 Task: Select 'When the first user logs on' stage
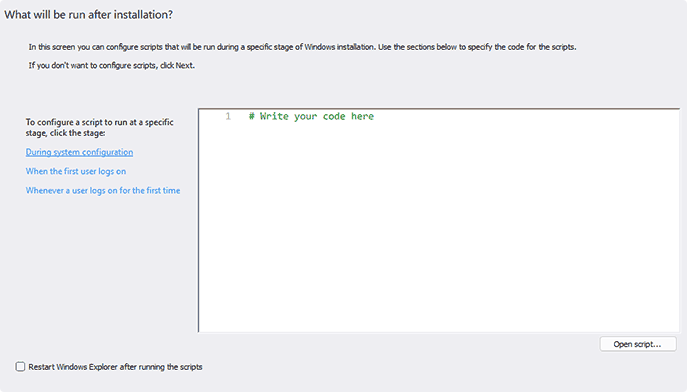click(x=76, y=171)
